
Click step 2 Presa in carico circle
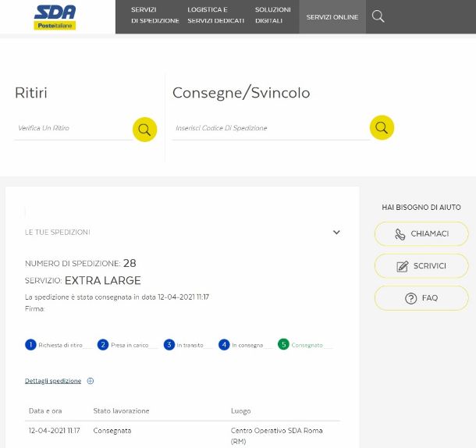pos(103,345)
